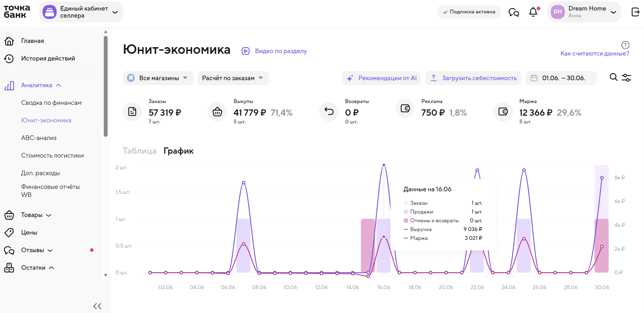Open the notifications bell

[x=533, y=12]
